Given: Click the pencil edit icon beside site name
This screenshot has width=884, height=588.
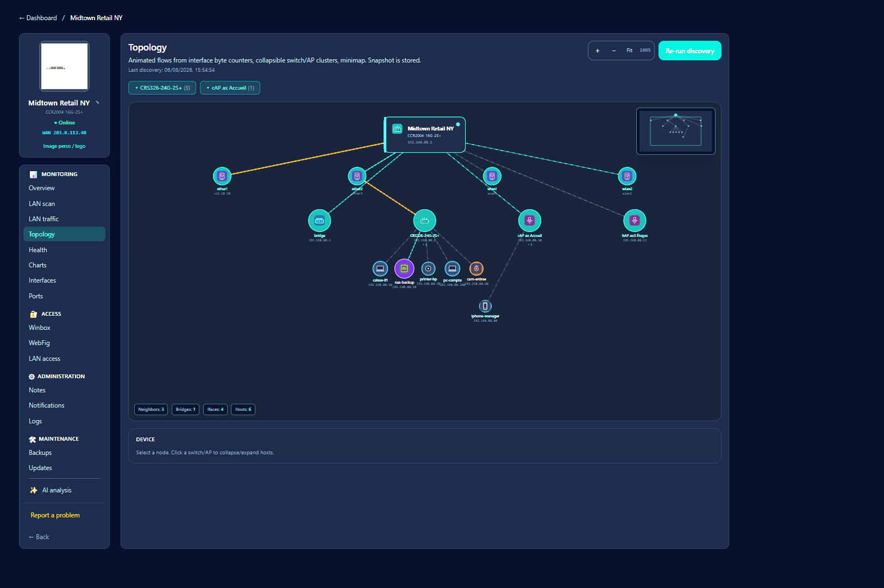Looking at the screenshot, I should point(98,102).
